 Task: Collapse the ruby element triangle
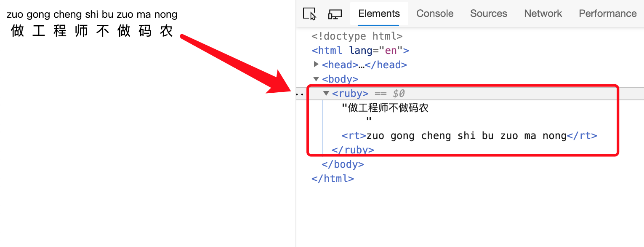point(326,93)
